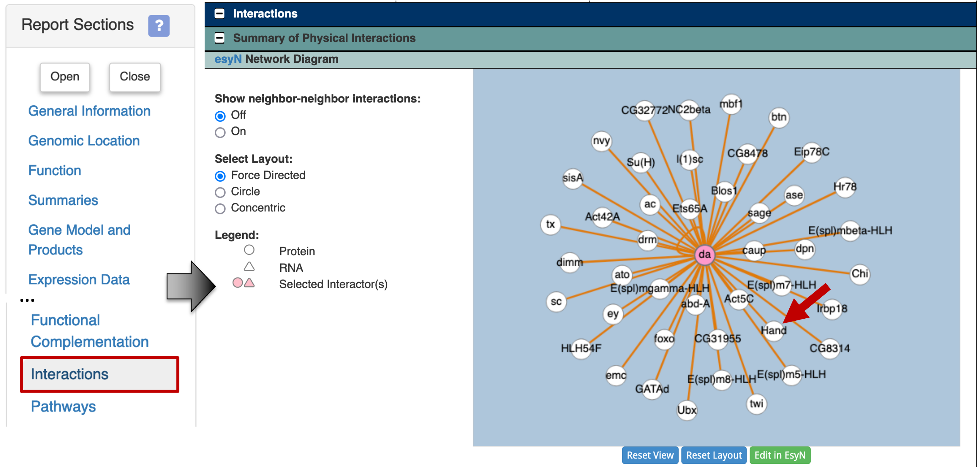Screen dimensions: 980x468
Task: Click Edit in EsyN button
Action: (x=780, y=455)
